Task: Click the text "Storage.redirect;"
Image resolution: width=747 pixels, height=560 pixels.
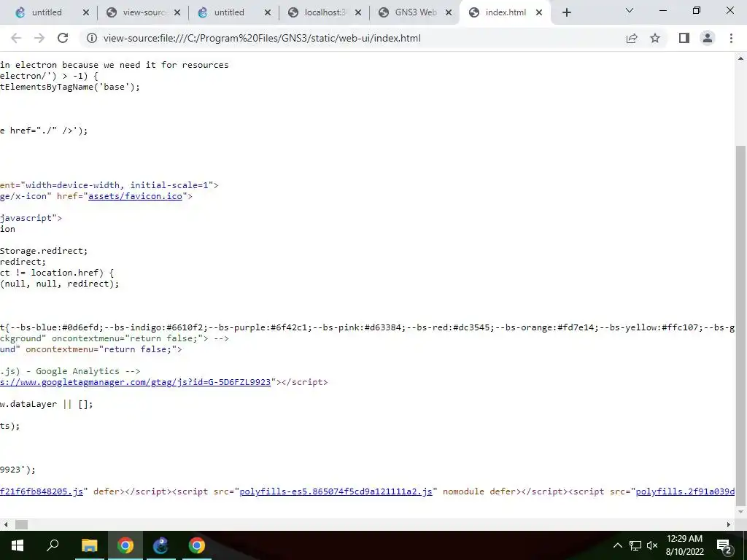Action: 44,251
